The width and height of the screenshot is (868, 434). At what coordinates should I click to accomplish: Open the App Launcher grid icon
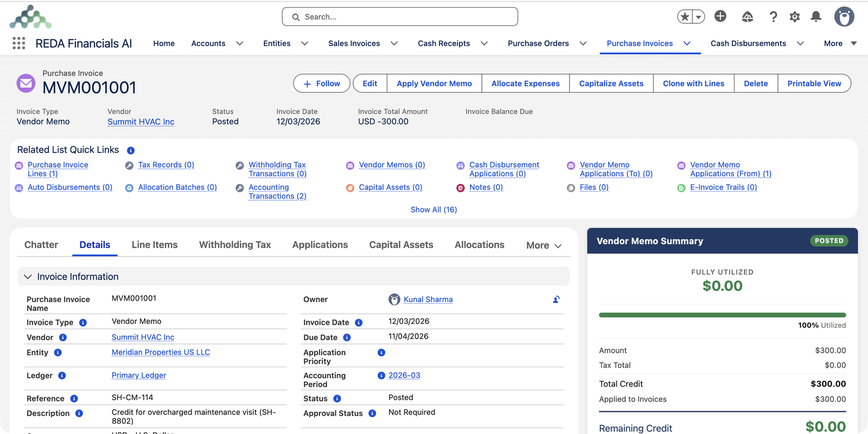(19, 43)
